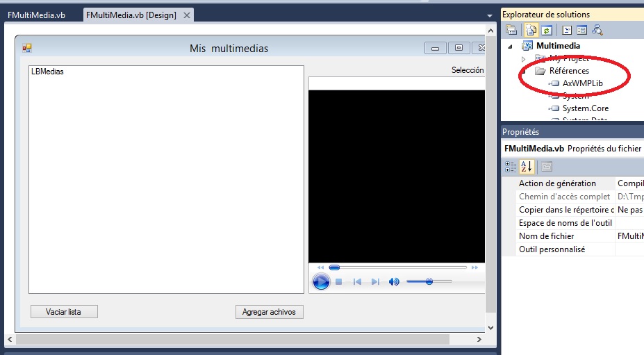The image size is (644, 355).
Task: Select the Multimedia project in the tree
Action: coord(558,46)
